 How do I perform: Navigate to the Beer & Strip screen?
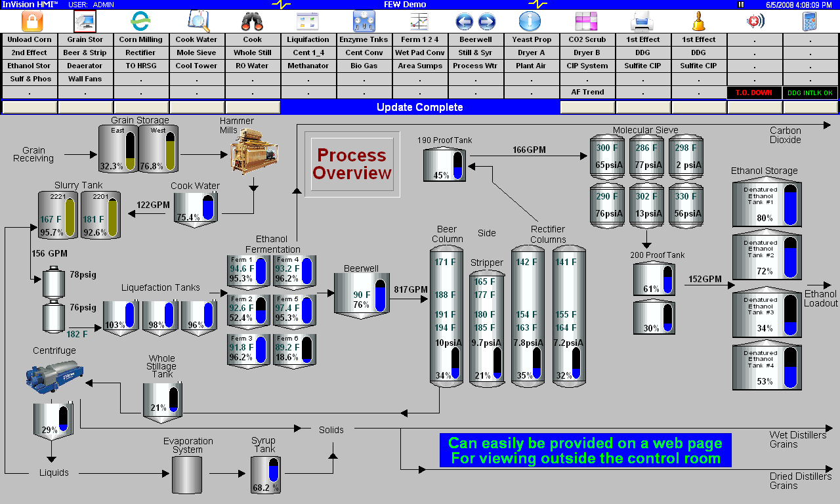pyautogui.click(x=85, y=52)
